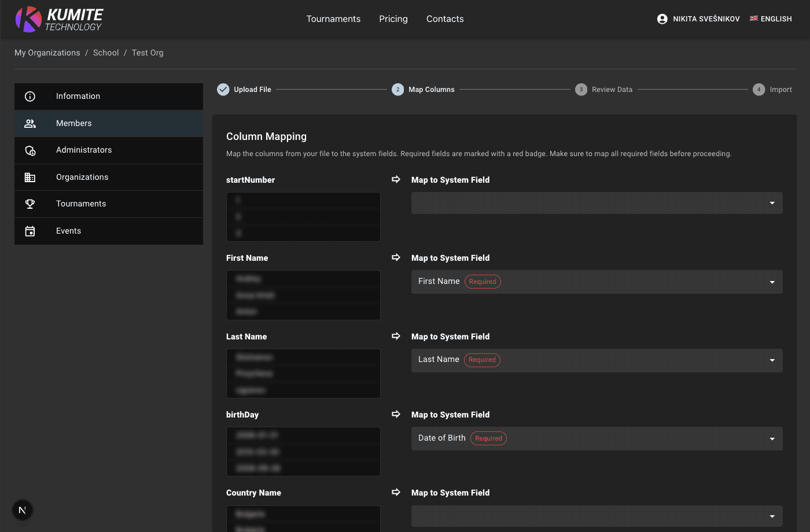Open the Last Name mapping dropdown

click(x=597, y=360)
